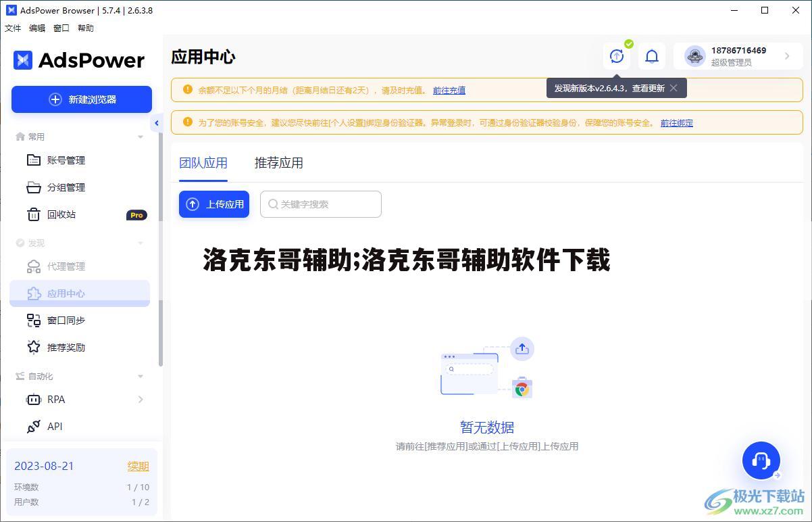Image resolution: width=812 pixels, height=522 pixels.
Task: Open notifications bell icon
Action: coord(652,56)
